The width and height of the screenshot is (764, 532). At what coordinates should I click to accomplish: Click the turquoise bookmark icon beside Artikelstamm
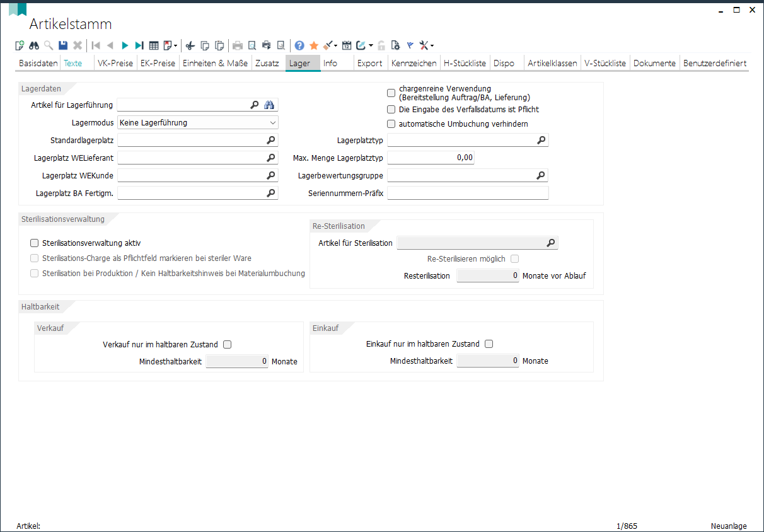pyautogui.click(x=18, y=9)
